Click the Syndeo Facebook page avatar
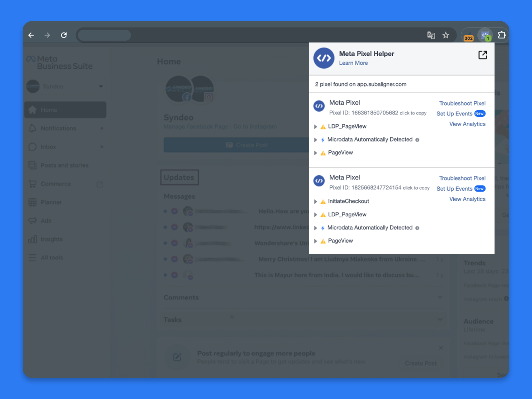Image resolution: width=532 pixels, height=399 pixels. [179, 89]
